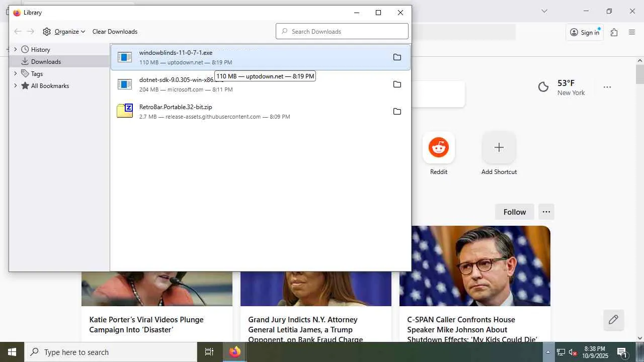Open Firefox extensions puzzle icon
Viewport: 644px width, 362px height.
tap(614, 32)
